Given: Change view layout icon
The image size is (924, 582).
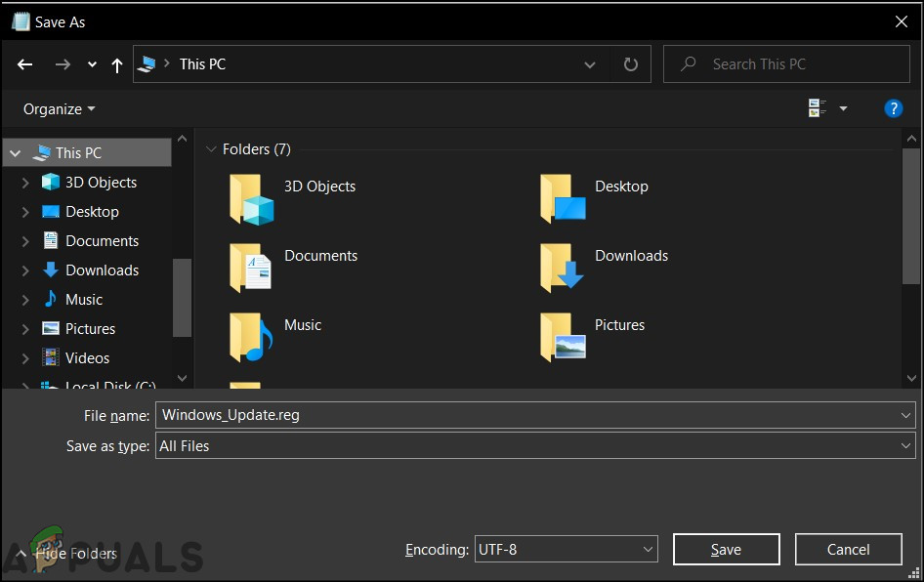Looking at the screenshot, I should 817,107.
